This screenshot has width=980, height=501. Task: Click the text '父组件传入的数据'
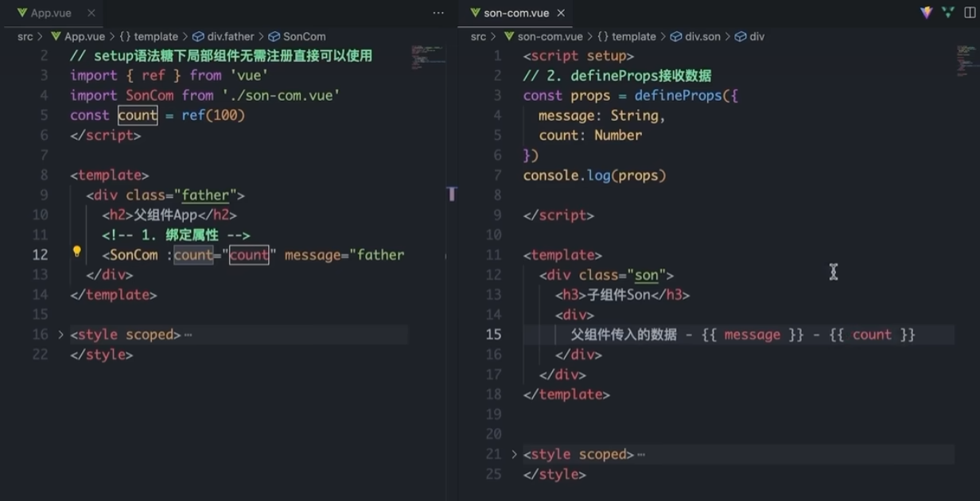coord(624,335)
